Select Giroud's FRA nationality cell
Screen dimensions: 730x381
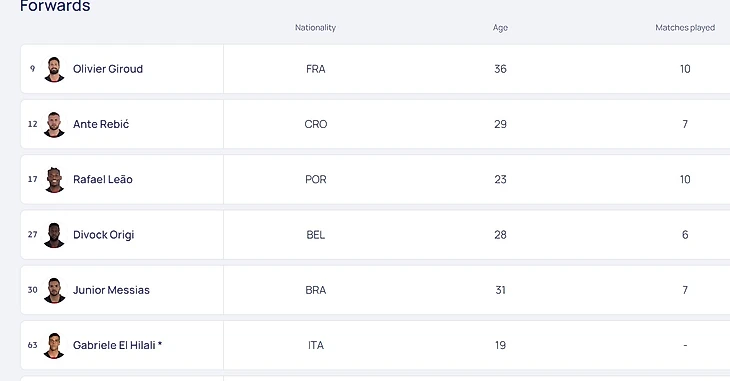click(316, 69)
